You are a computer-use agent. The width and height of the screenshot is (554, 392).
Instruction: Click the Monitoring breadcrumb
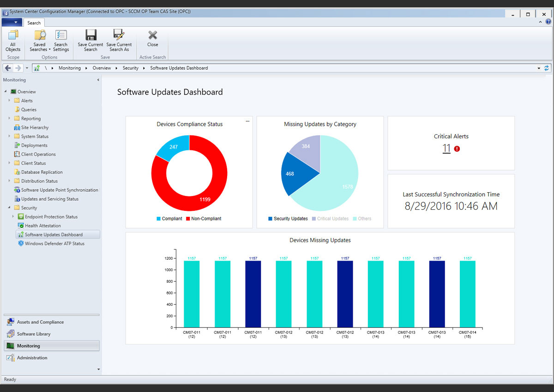(x=69, y=68)
